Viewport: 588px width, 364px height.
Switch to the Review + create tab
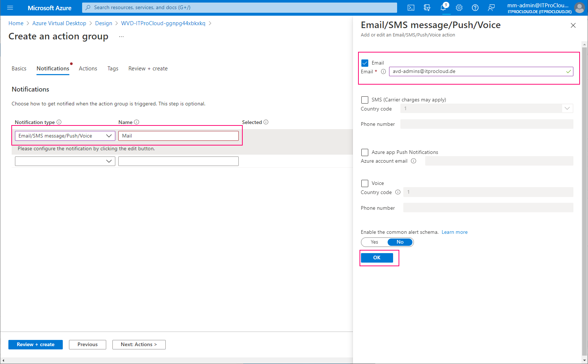tap(148, 69)
